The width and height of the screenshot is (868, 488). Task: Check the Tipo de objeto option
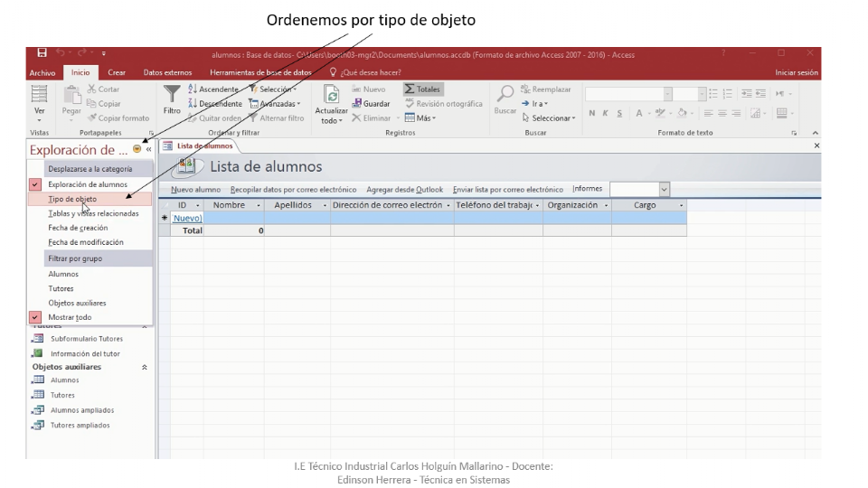[72, 199]
